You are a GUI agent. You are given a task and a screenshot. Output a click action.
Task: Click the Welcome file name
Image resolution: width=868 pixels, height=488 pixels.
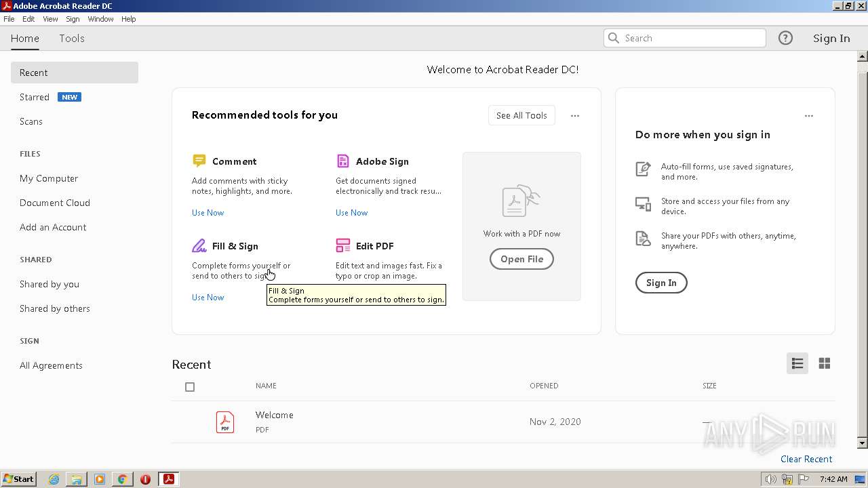[274, 415]
